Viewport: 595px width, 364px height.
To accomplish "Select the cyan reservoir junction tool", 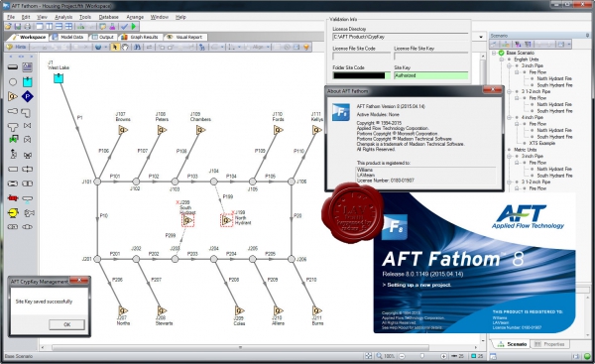I will tap(28, 81).
